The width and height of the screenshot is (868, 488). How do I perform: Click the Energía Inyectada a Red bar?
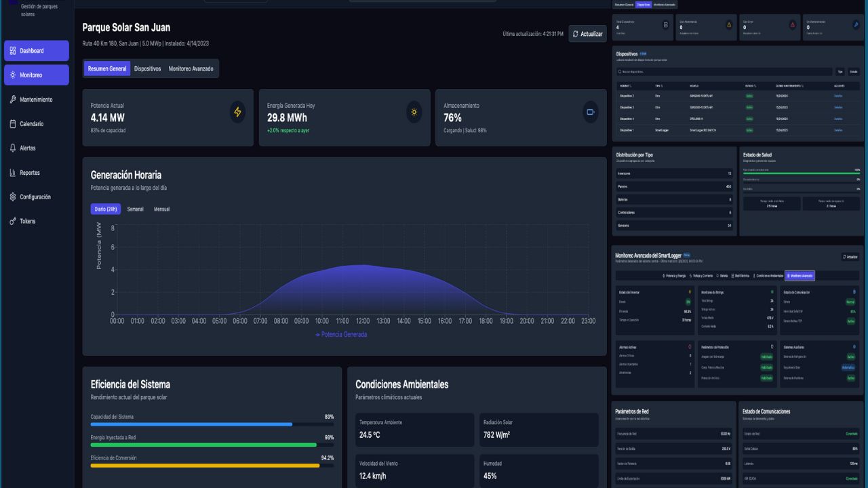pyautogui.click(x=212, y=445)
